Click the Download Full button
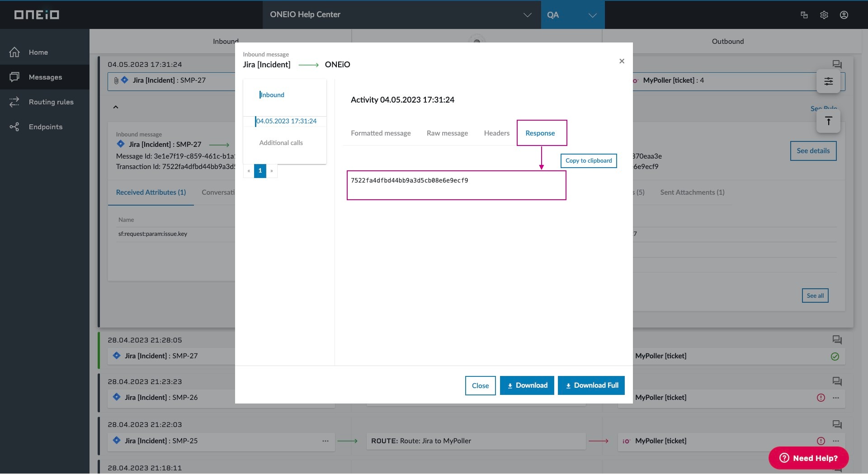 tap(591, 385)
